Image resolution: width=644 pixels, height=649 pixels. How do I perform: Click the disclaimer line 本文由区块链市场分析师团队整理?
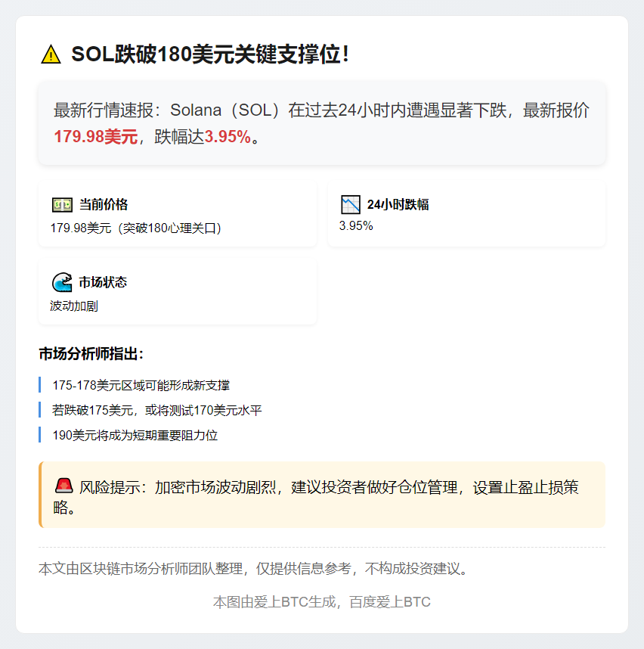coord(253,568)
